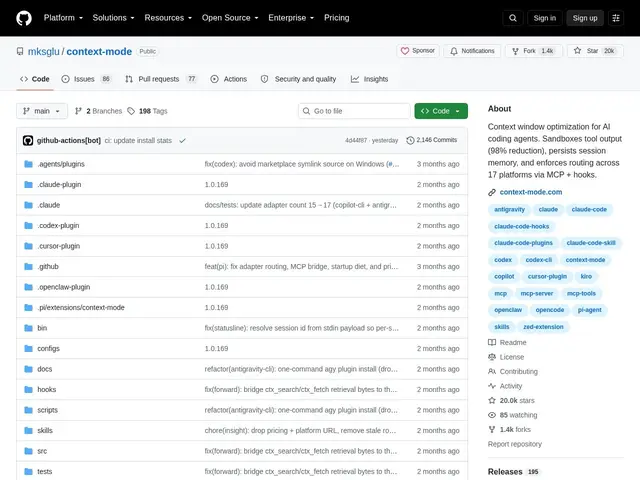Viewport: 640px width, 480px height.
Task: Click the zed-extension topic tag
Action: 543,327
